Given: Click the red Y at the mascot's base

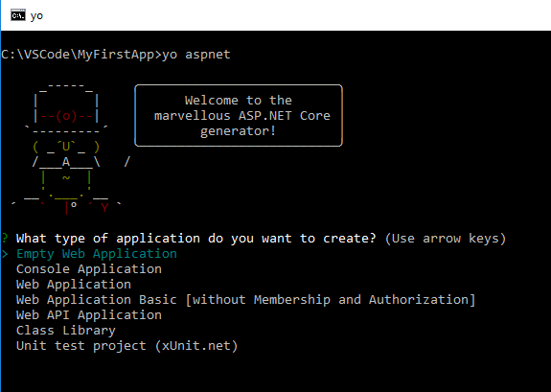Looking at the screenshot, I should coord(104,208).
